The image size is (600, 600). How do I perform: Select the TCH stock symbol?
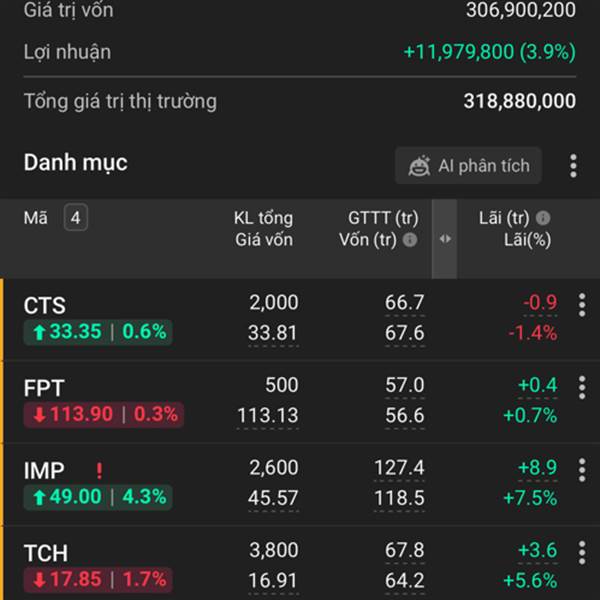point(46,553)
